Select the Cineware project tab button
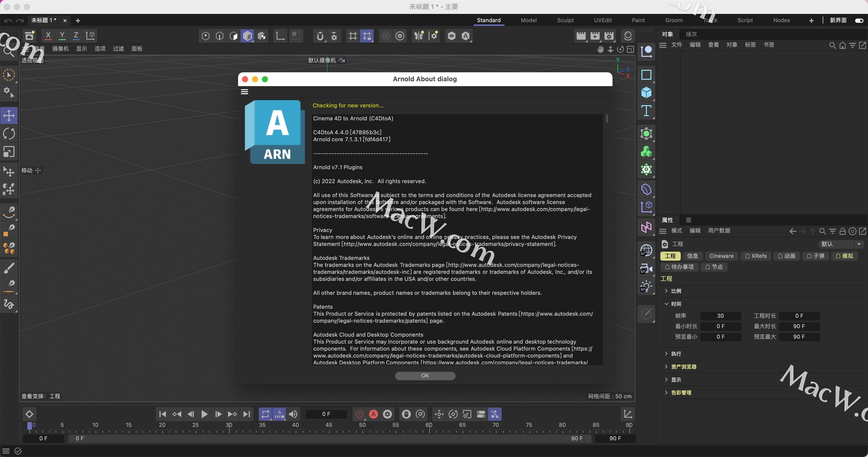Screen dimensions: 868x457 [x=722, y=256]
